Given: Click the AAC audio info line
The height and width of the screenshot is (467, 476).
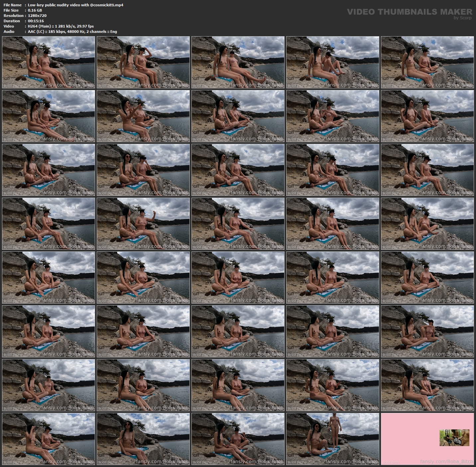Looking at the screenshot, I should tap(72, 32).
